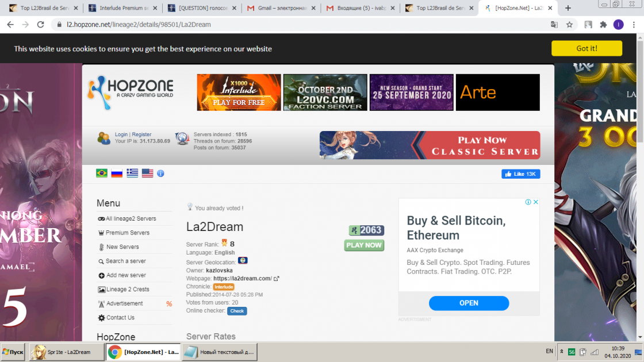This screenshot has width=644, height=362.
Task: Click the Register link
Action: pos(141,134)
